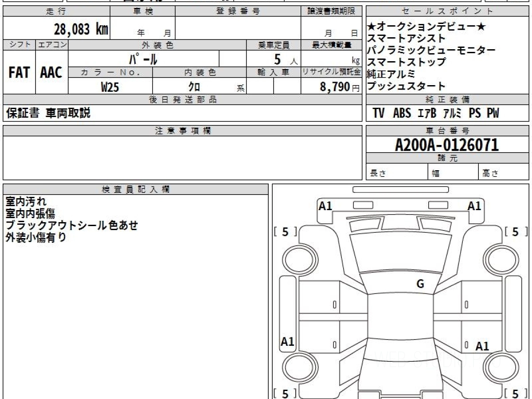Click the 車台番号 header
The width and height of the screenshot is (532, 399).
pyautogui.click(x=448, y=131)
